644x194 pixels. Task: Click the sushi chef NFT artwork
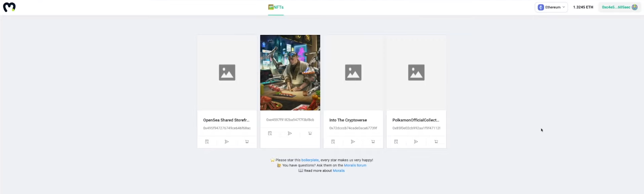[290, 73]
